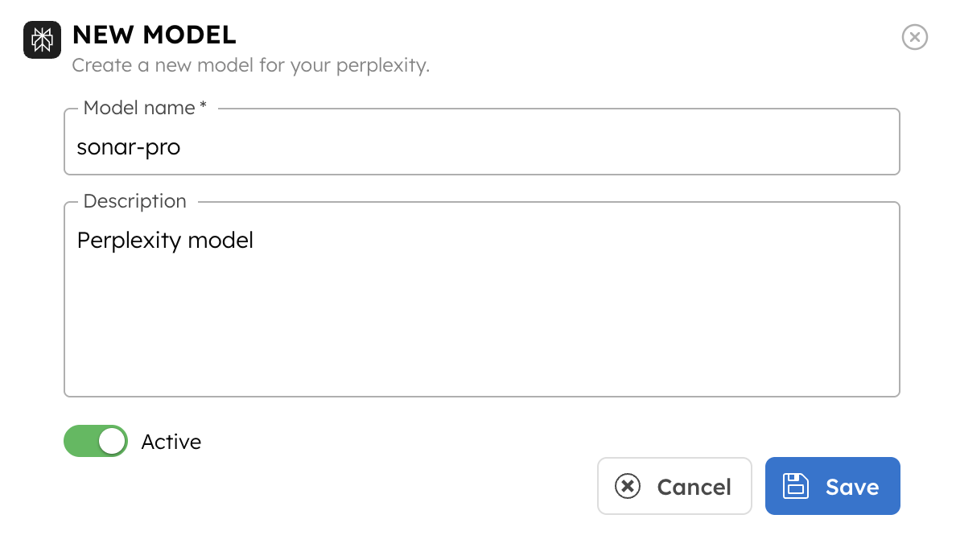956x560 pixels.
Task: Click the Model name field label
Action: (139, 108)
